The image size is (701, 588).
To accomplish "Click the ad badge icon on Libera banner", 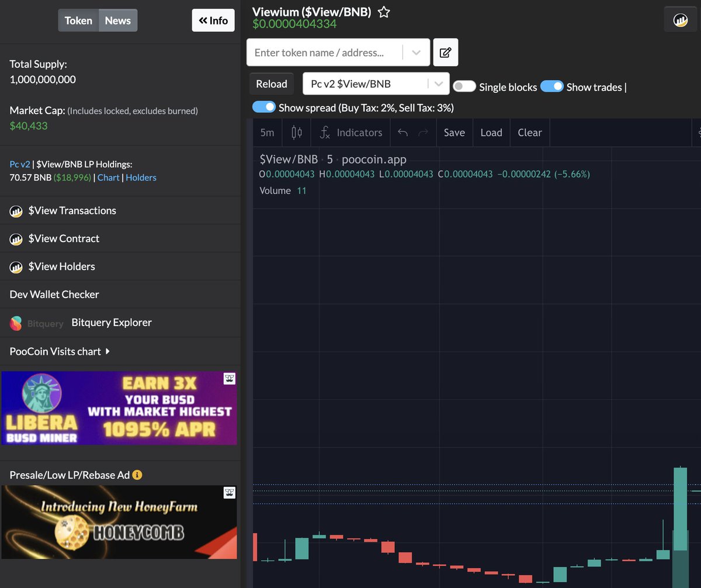I will pos(230,379).
